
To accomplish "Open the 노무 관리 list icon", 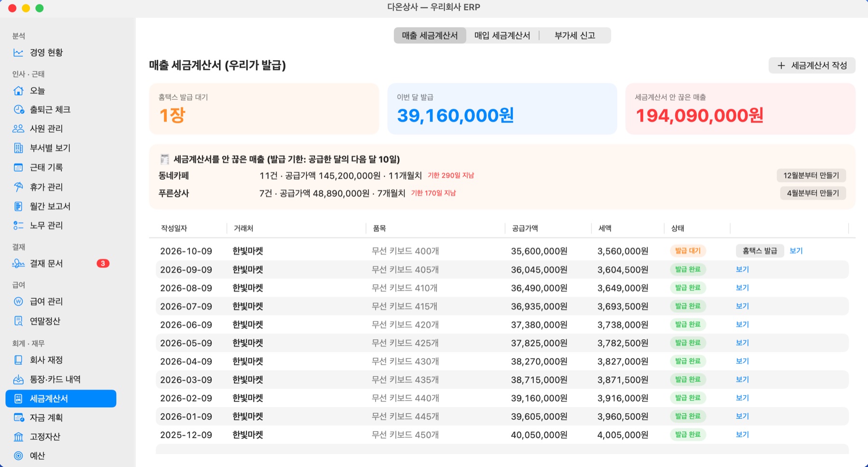I will click(x=18, y=226).
